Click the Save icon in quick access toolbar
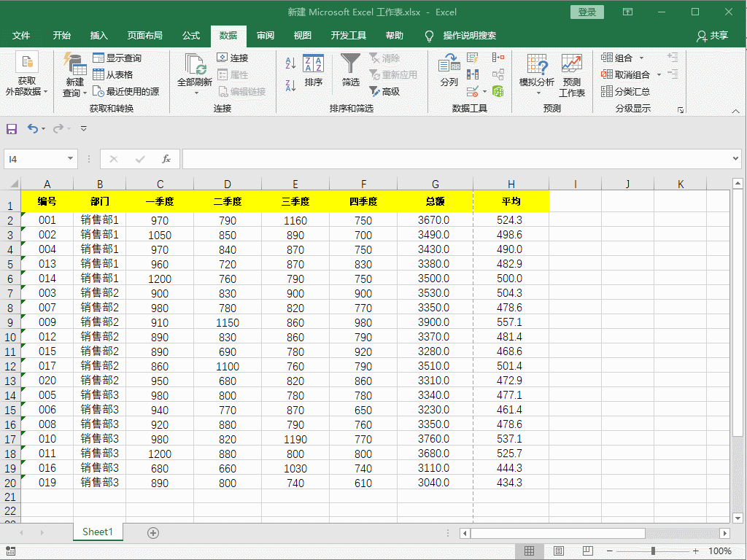The width and height of the screenshot is (747, 560). tap(12, 128)
